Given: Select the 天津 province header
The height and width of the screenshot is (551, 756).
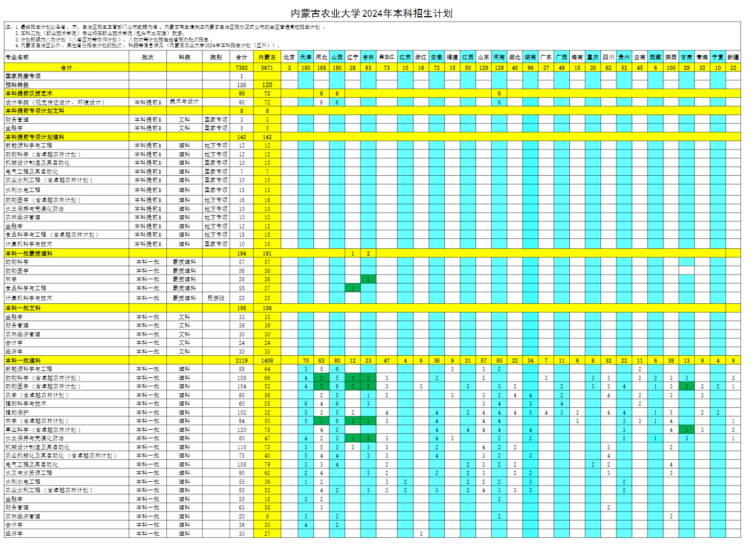Looking at the screenshot, I should coord(306,57).
